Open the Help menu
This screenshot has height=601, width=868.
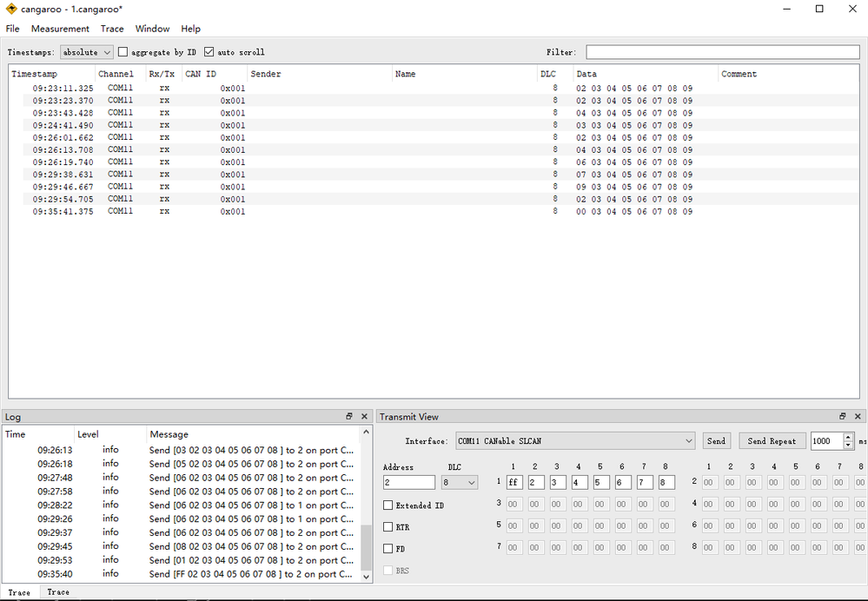point(190,29)
